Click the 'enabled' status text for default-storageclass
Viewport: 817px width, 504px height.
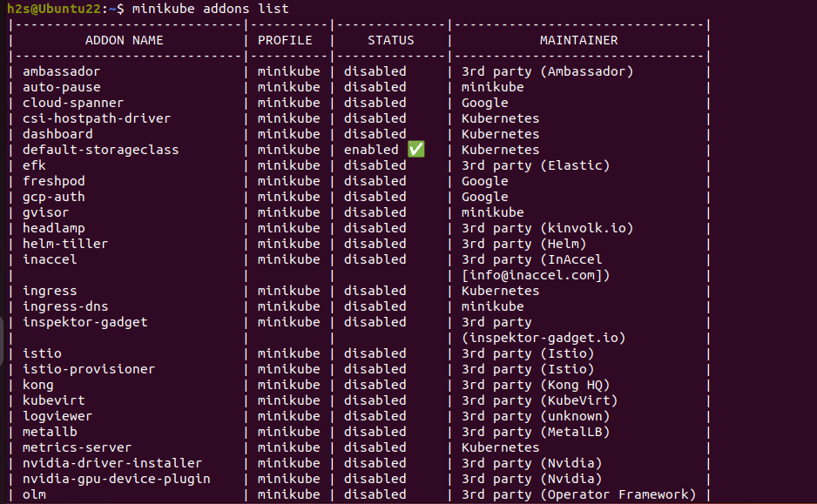pos(371,150)
